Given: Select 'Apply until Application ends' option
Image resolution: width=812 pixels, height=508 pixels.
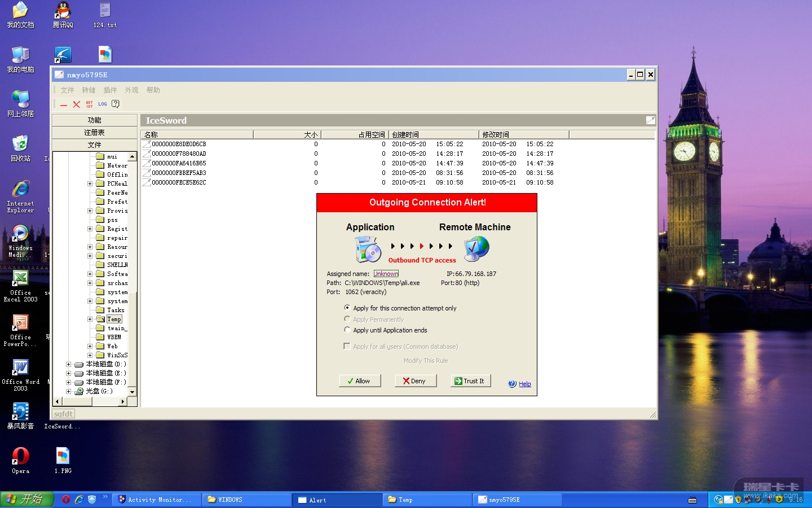Looking at the screenshot, I should pos(347,330).
